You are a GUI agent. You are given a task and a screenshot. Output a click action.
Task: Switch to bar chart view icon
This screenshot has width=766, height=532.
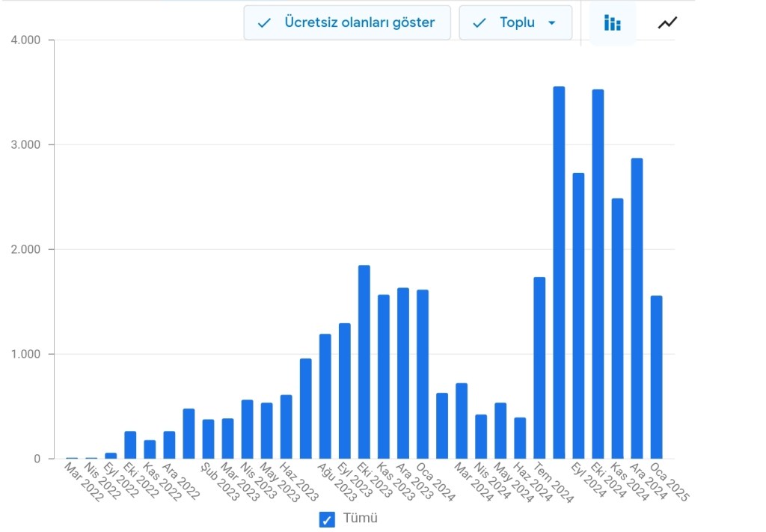point(612,23)
